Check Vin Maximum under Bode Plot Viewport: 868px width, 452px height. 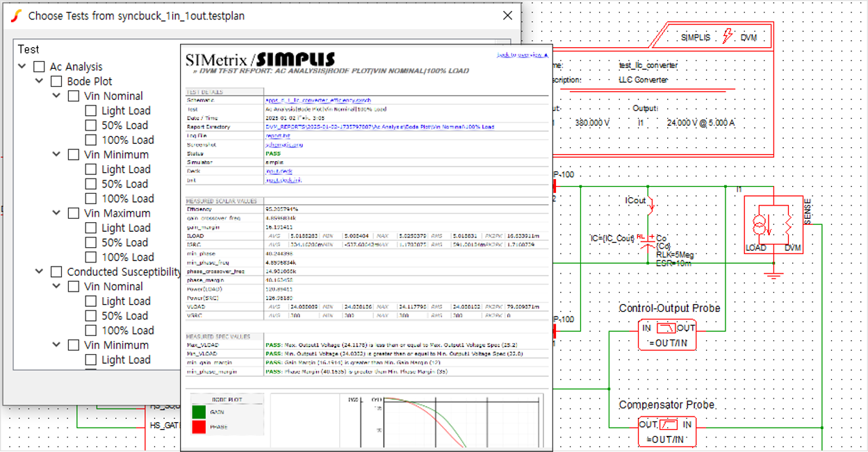pyautogui.click(x=73, y=213)
